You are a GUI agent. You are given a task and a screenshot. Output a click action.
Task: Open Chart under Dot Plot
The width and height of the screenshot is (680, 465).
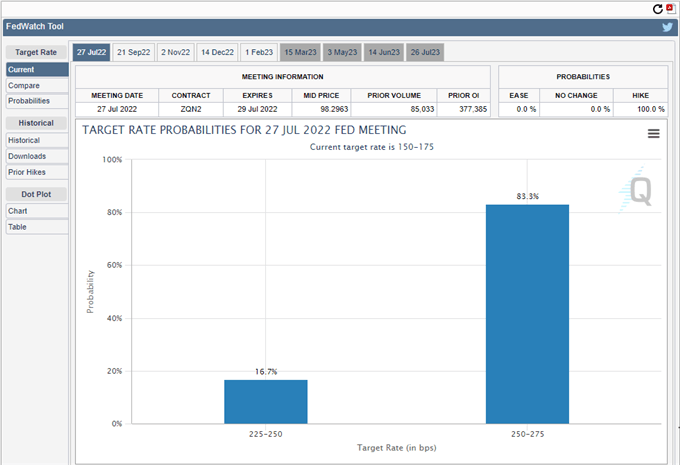tap(37, 211)
